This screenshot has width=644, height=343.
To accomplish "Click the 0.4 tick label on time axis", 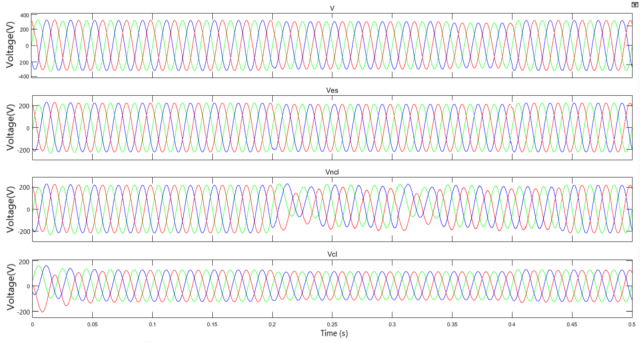I will point(512,324).
